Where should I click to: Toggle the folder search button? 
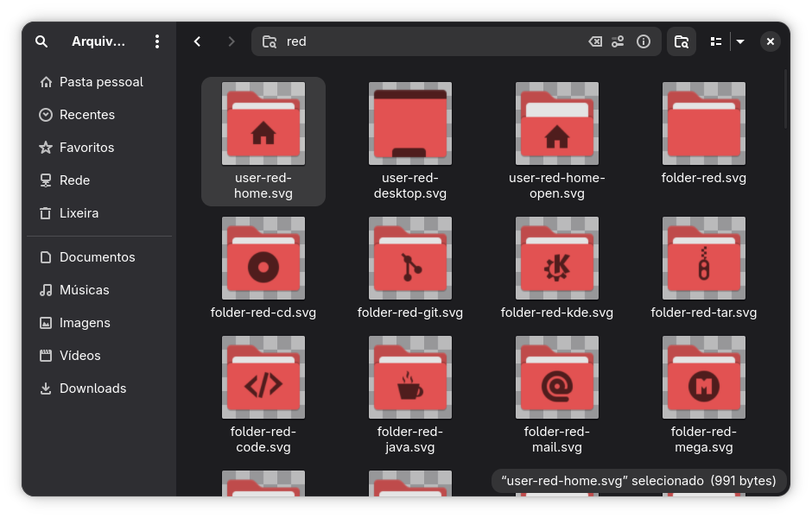(x=682, y=41)
